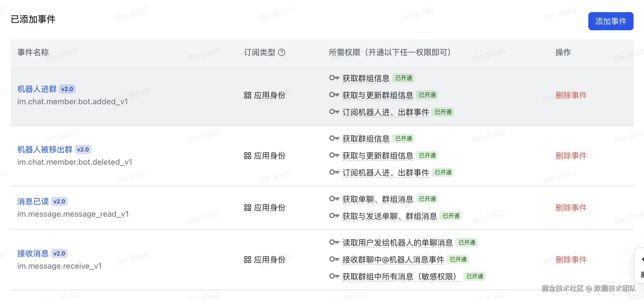Click the help icon beside 订阅类型
Image resolution: width=644 pixels, height=300 pixels.
282,52
